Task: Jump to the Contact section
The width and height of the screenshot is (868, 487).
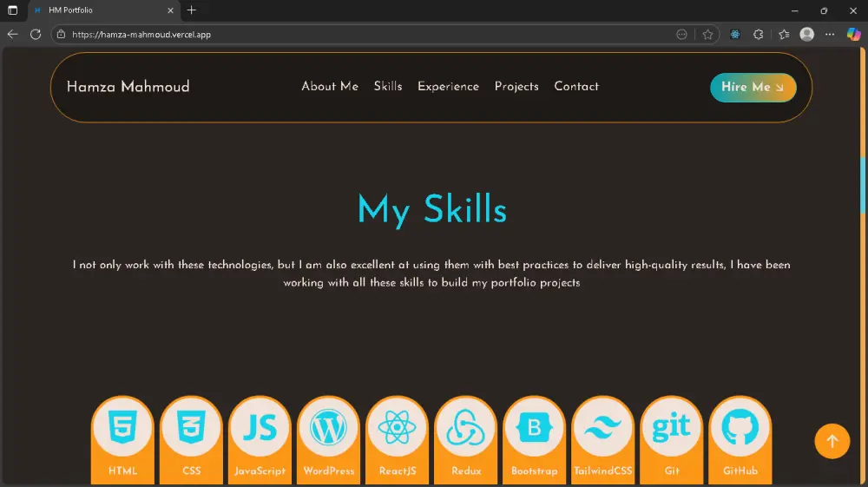Action: (x=576, y=87)
